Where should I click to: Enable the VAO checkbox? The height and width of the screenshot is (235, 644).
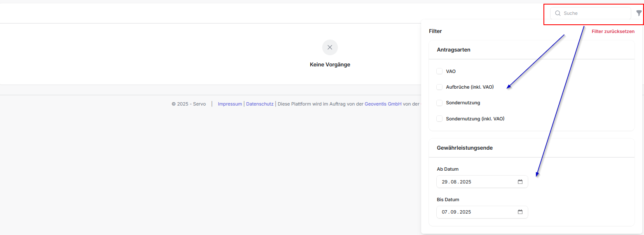click(x=439, y=71)
